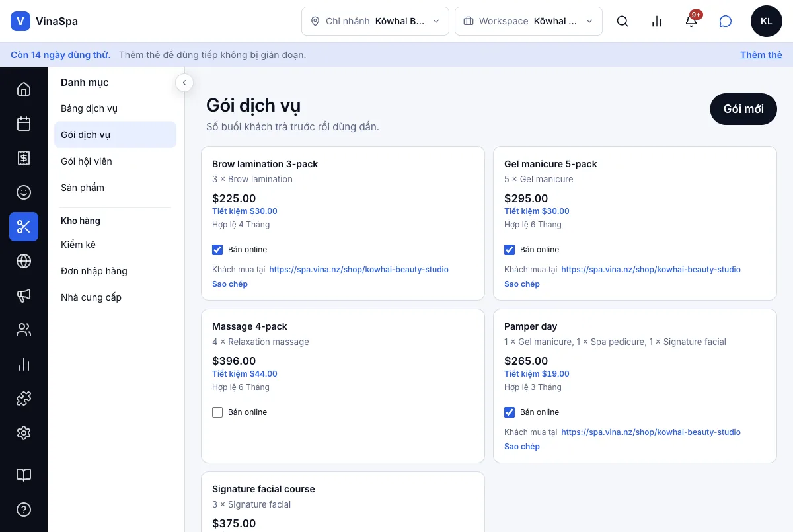Click Sao chép in Brow lamination card
Viewport: 793px width, 532px height.
coord(230,284)
